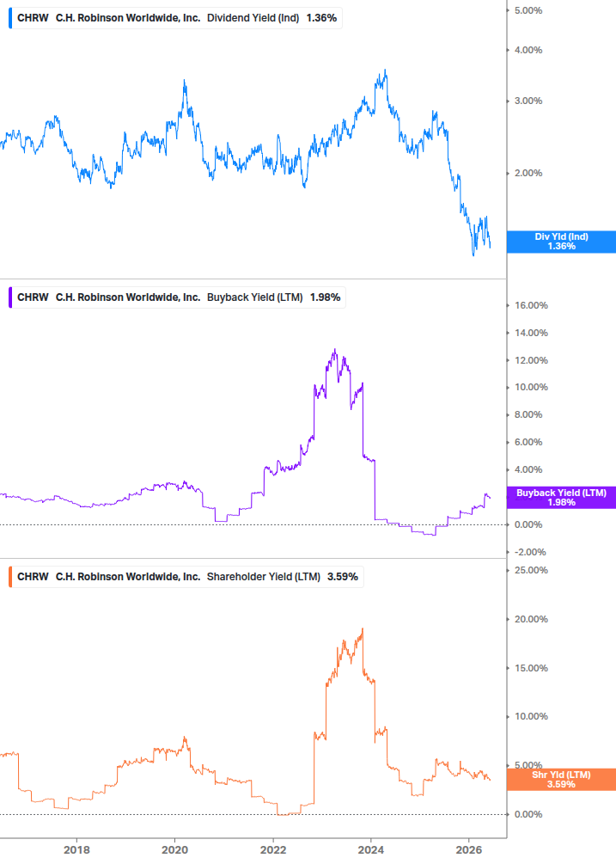This screenshot has width=616, height=864.
Task: Click the 2.00% tick on dividend yield axis
Action: (528, 173)
